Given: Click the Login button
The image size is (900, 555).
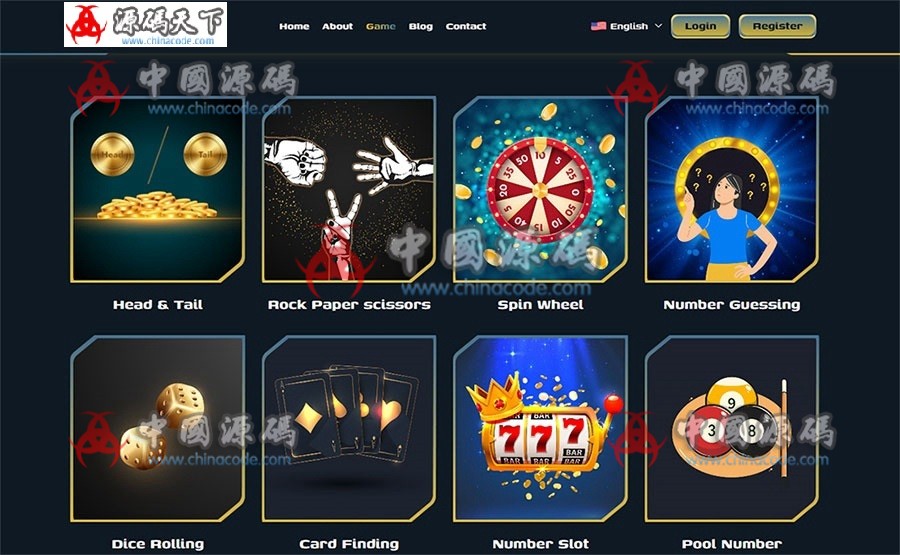Looking at the screenshot, I should tap(700, 26).
